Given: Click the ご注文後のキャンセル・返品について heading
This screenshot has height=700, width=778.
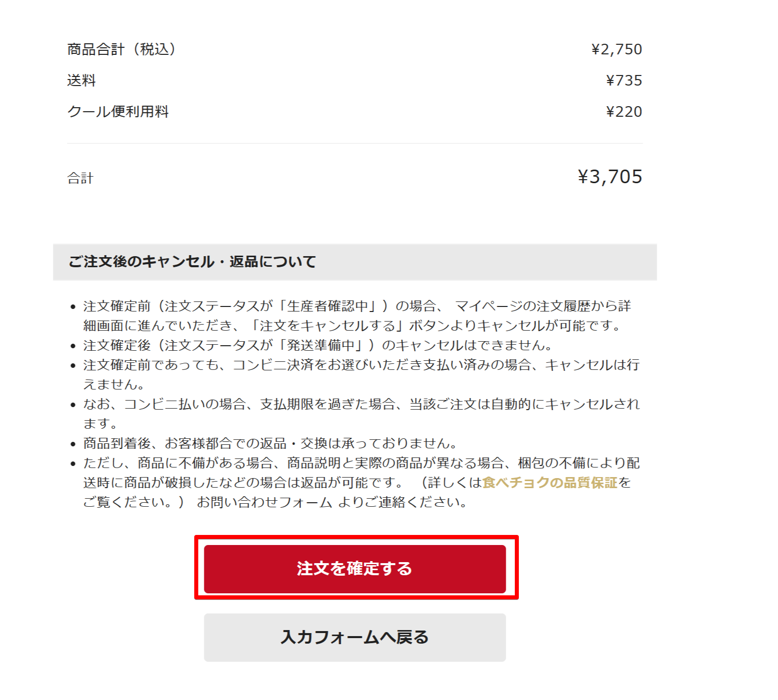Looking at the screenshot, I should pos(192,262).
